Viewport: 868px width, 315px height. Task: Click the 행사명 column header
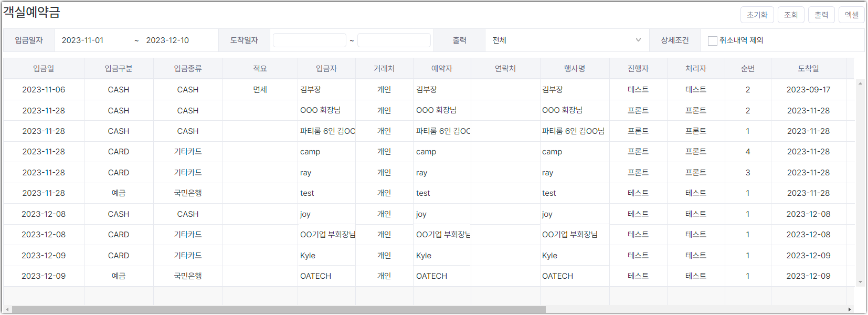(575, 69)
